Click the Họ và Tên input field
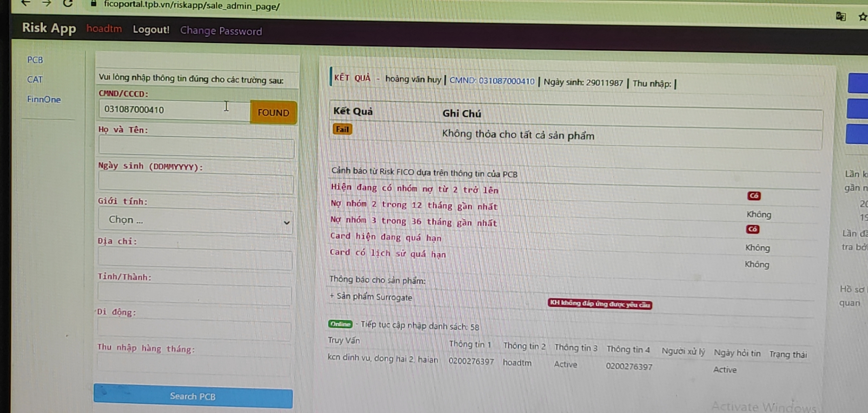The width and height of the screenshot is (868, 413). (x=196, y=147)
